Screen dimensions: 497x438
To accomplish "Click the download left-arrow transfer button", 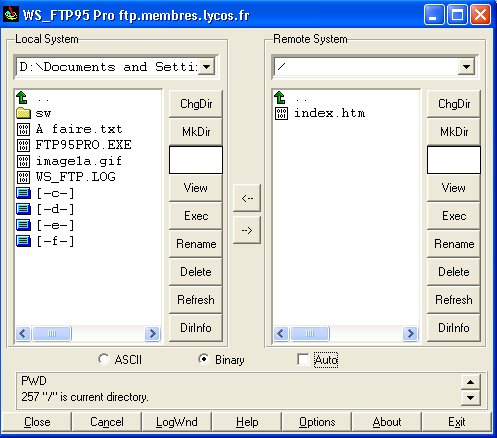I will pyautogui.click(x=247, y=198).
